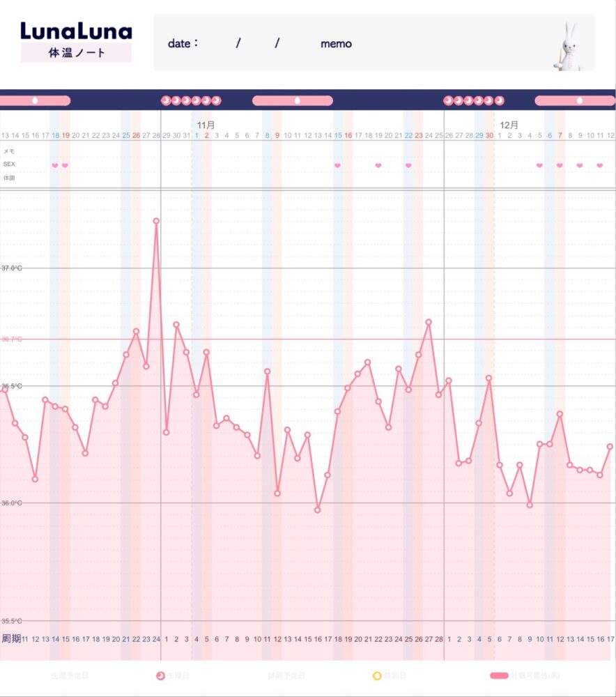Click the droplet icon in the middle fertile bar
Viewport: 616px width, 697px height.
click(298, 100)
